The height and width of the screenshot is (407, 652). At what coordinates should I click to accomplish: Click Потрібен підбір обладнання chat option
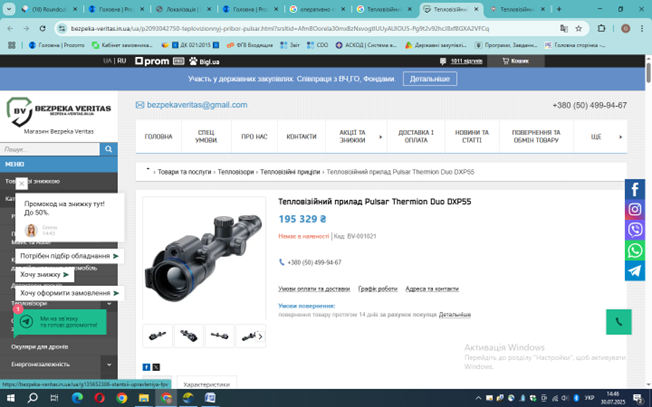click(x=69, y=256)
